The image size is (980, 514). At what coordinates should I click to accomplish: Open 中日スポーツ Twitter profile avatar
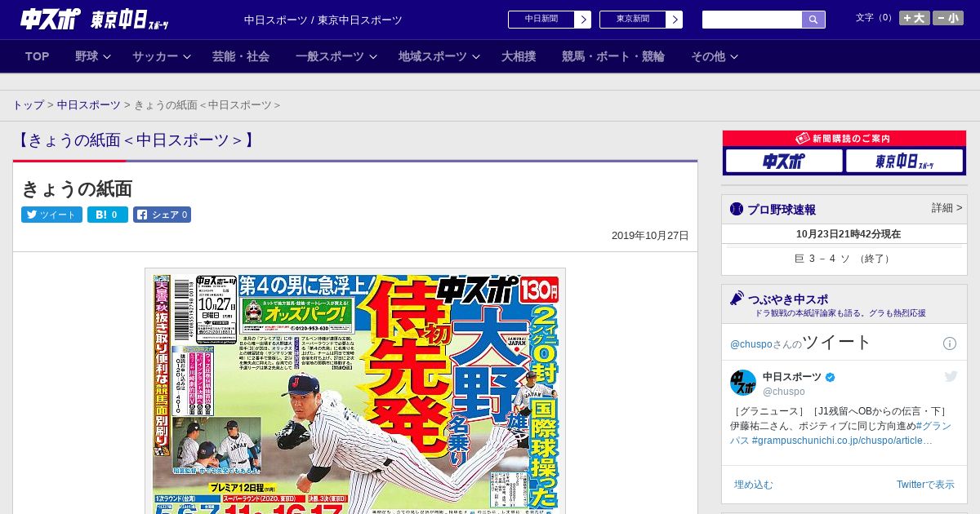tap(742, 383)
